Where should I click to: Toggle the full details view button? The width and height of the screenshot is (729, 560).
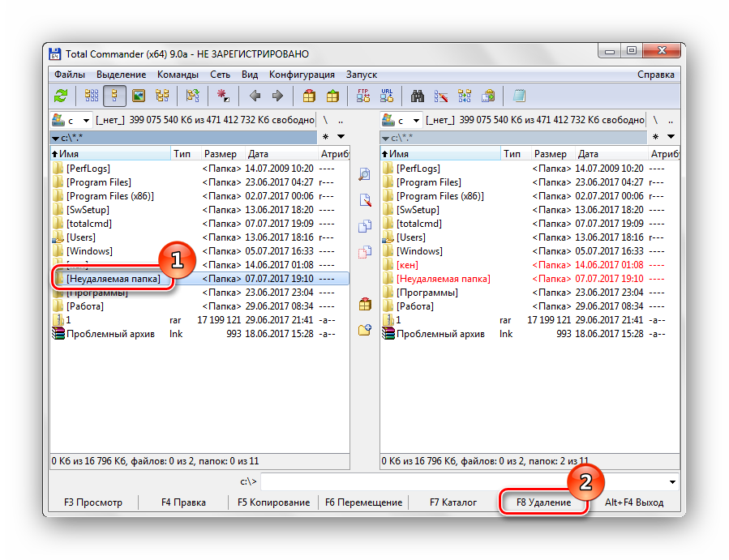(x=114, y=96)
